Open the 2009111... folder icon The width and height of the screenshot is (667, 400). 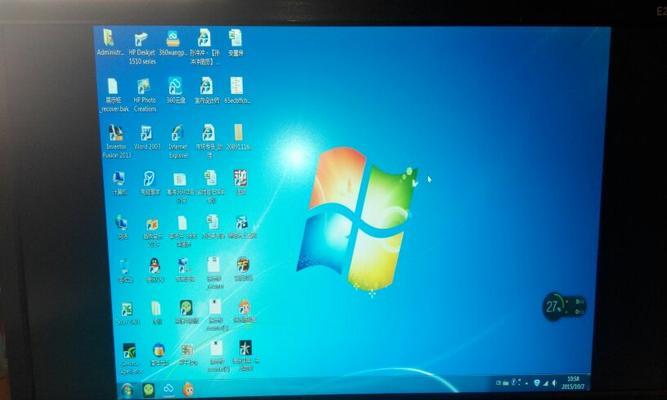pyautogui.click(x=238, y=137)
